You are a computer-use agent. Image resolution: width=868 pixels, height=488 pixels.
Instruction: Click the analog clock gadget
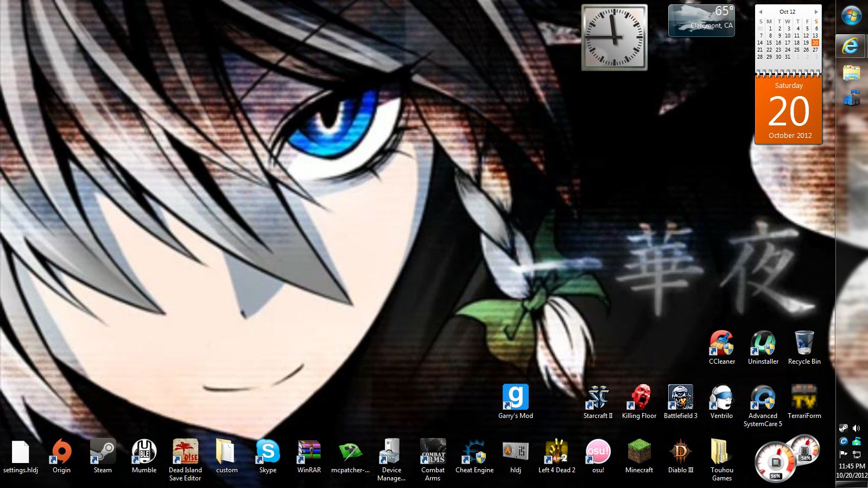pos(614,37)
